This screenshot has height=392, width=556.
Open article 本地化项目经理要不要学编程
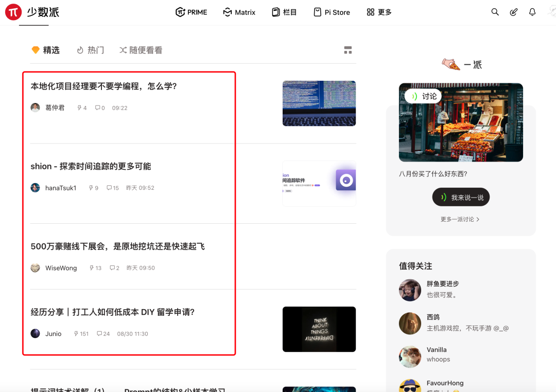pos(103,86)
